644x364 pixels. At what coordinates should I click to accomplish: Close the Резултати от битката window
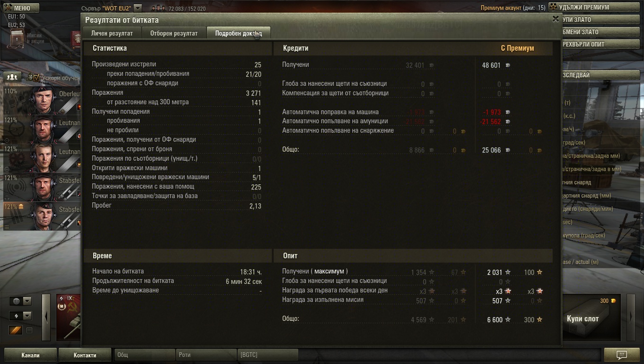(555, 19)
